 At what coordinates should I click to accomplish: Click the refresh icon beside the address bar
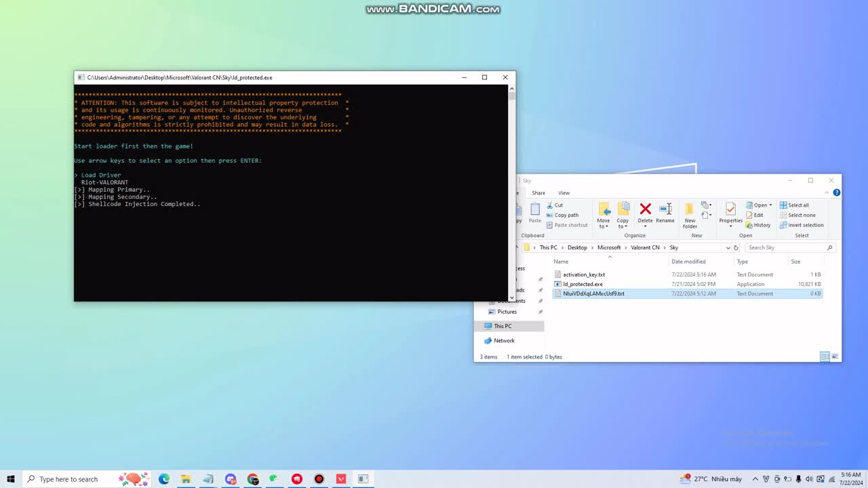click(x=736, y=247)
